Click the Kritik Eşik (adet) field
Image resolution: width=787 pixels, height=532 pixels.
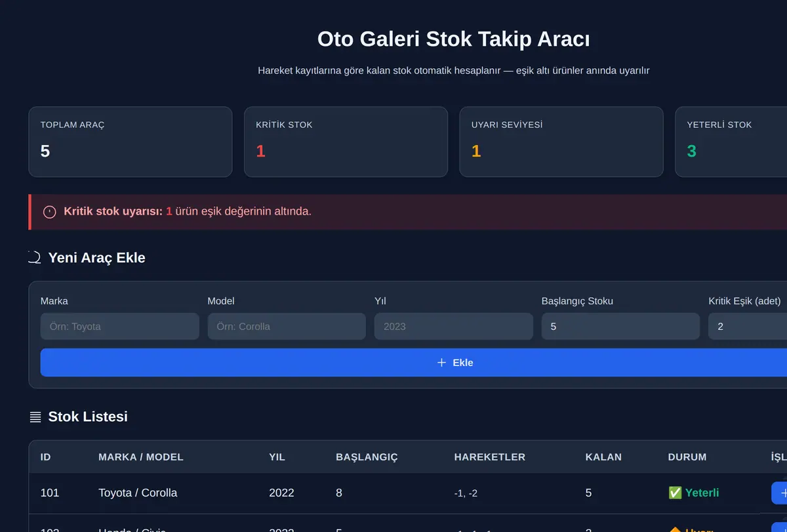point(748,326)
